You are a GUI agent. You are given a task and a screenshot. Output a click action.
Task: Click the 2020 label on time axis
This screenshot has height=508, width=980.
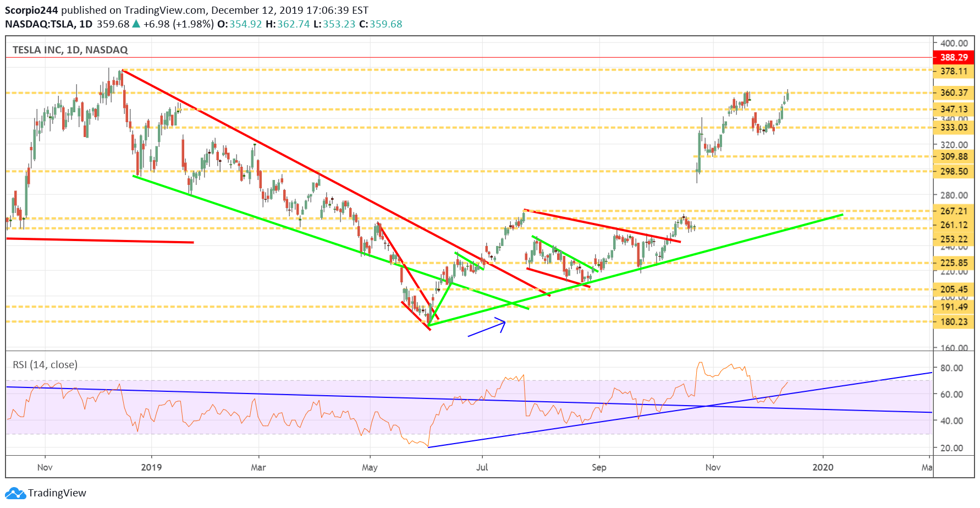tap(823, 467)
